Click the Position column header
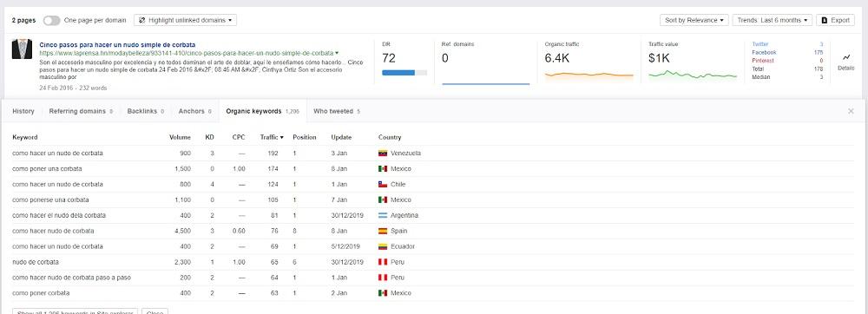This screenshot has height=314, width=868. (305, 137)
